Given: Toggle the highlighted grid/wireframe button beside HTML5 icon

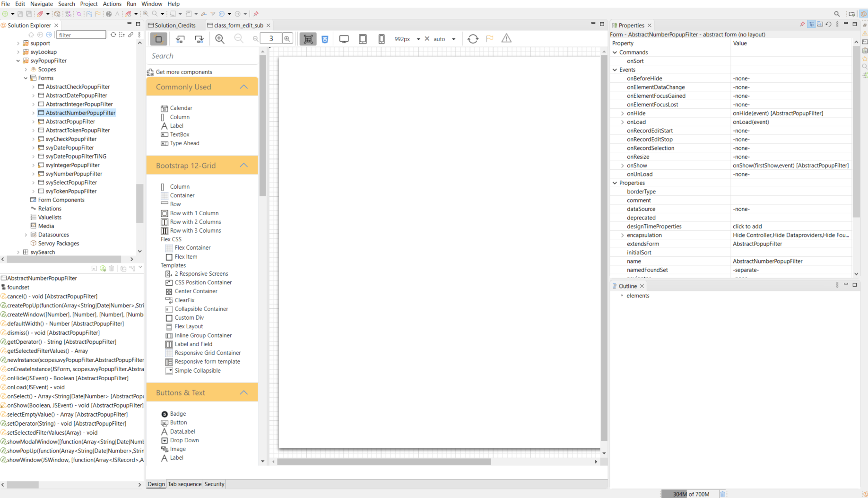Looking at the screenshot, I should click(308, 39).
